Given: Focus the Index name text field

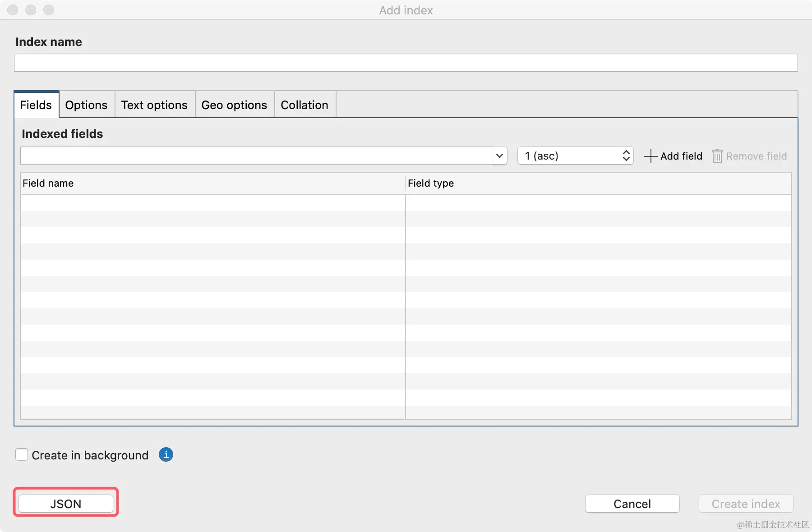Looking at the screenshot, I should coord(406,63).
